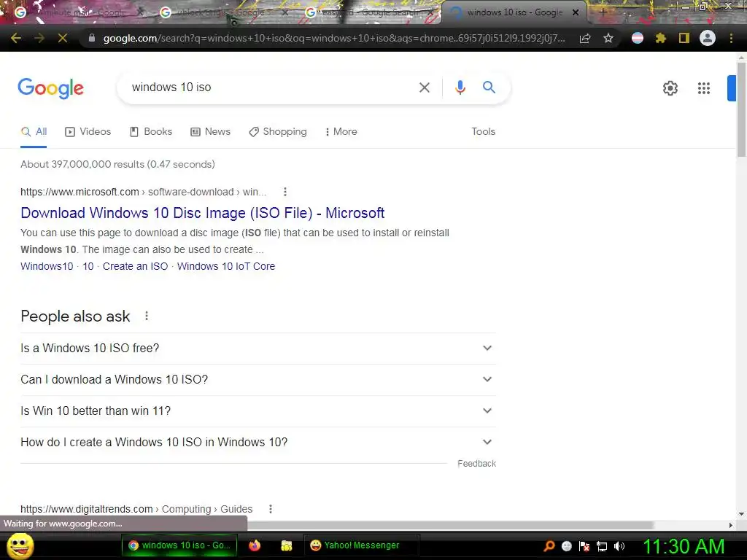Launch Firefox from the taskbar
Image resolution: width=747 pixels, height=560 pixels.
255,545
